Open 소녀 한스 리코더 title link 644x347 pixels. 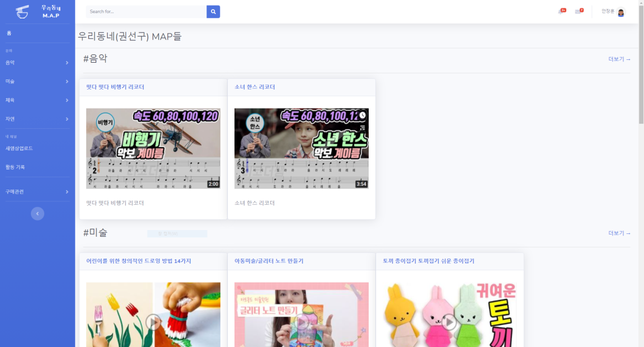255,87
